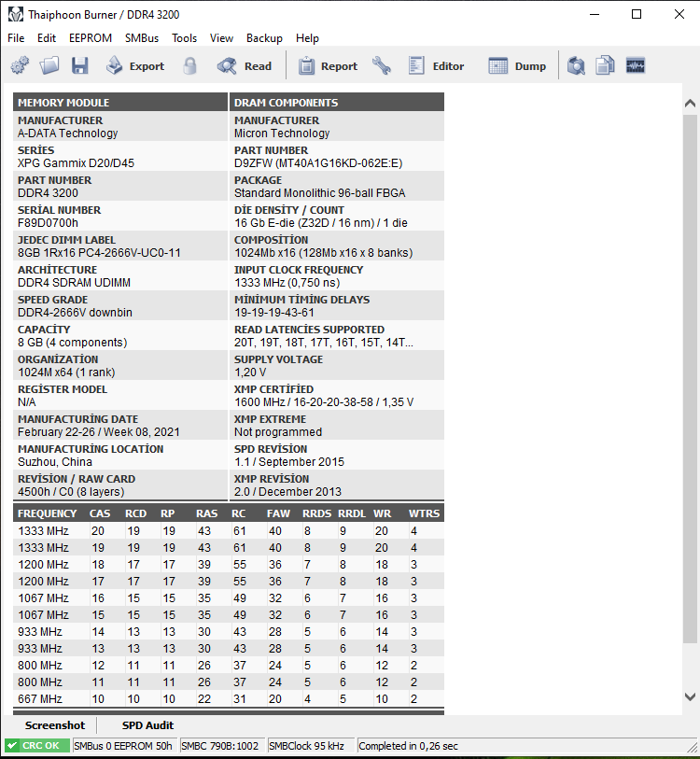
Task: Open the Tools menu
Action: 185,38
